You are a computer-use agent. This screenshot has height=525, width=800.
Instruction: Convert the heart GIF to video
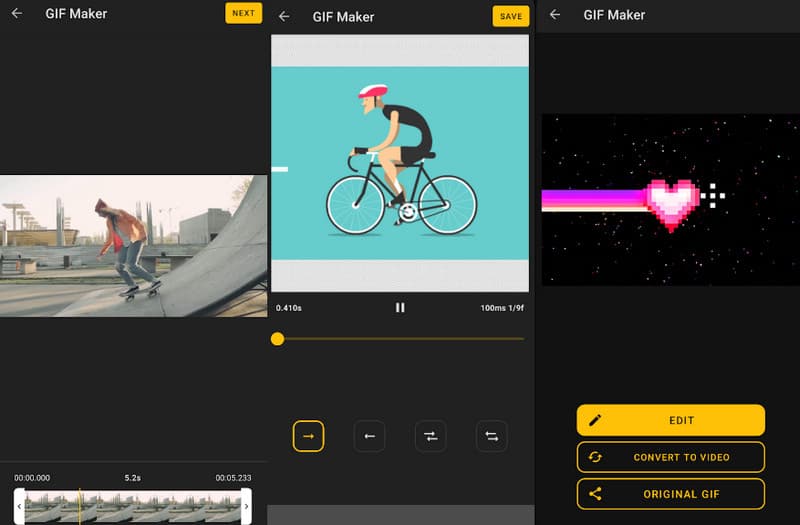click(671, 457)
